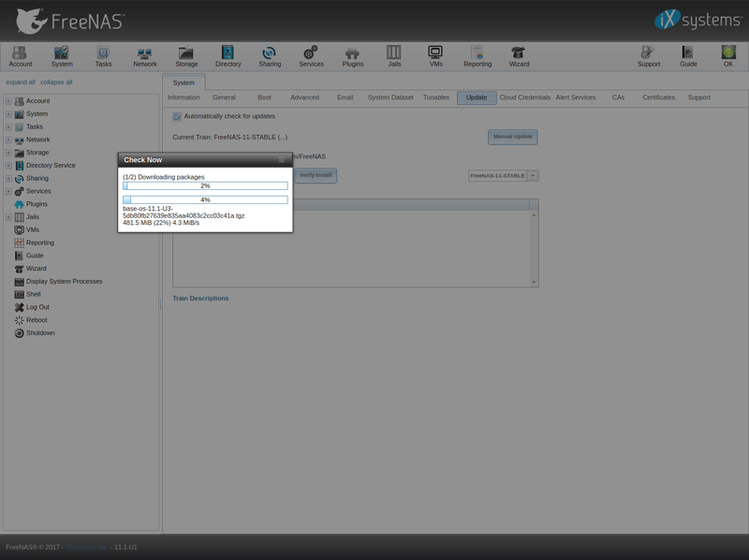Screen dimensions: 749x560
Task: Click the 4% package progress bar
Action: pos(205,199)
